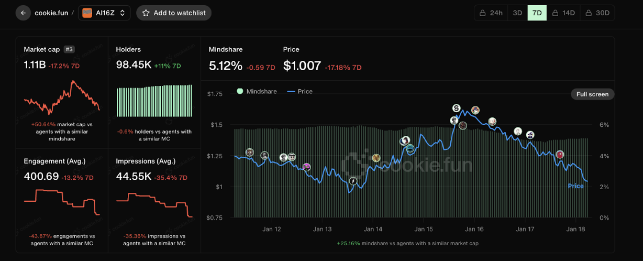644x261 pixels.
Task: Click the cookie.fun breadcrumb link
Action: (51, 13)
